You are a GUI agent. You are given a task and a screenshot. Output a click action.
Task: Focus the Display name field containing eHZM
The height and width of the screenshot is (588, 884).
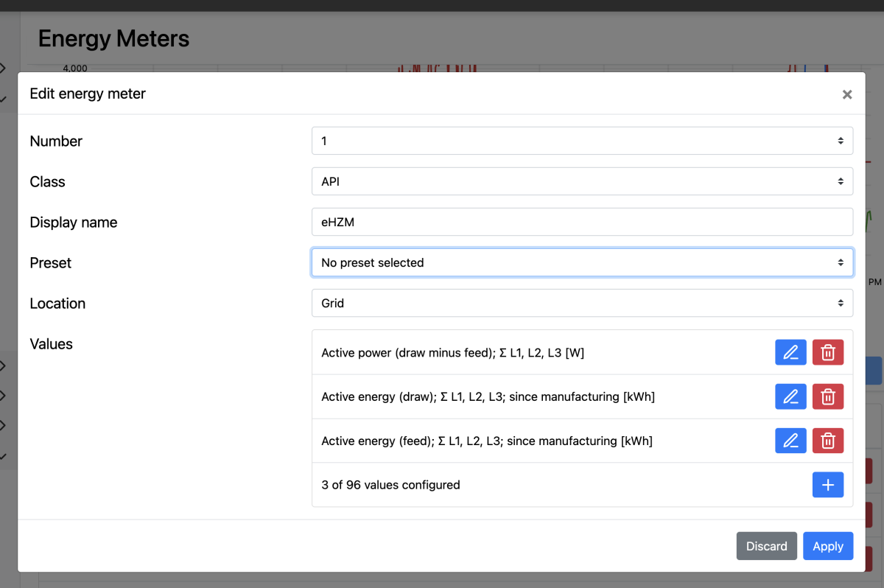point(582,222)
